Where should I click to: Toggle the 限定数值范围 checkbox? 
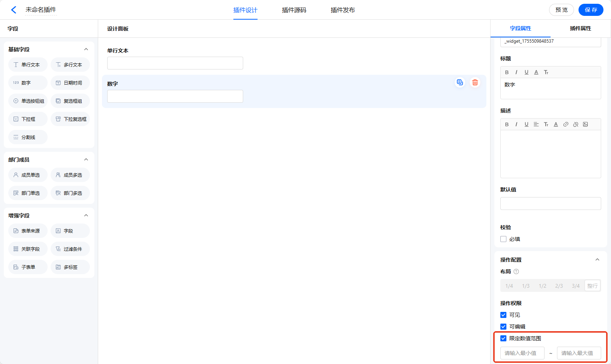click(x=503, y=338)
